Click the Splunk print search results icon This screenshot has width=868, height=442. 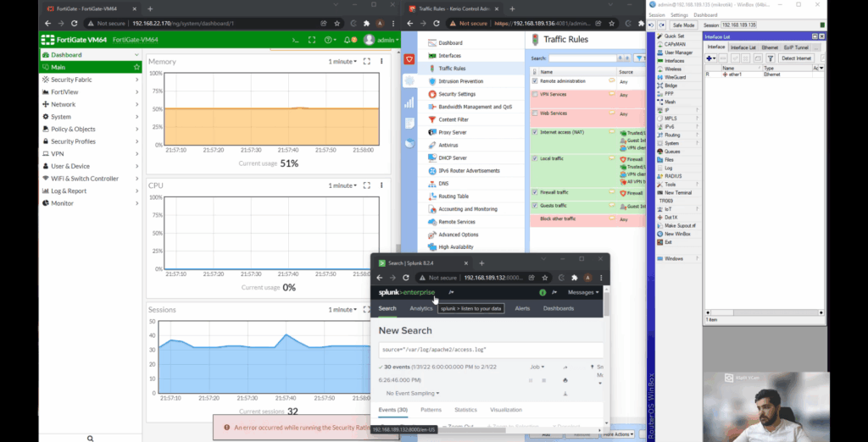point(565,380)
